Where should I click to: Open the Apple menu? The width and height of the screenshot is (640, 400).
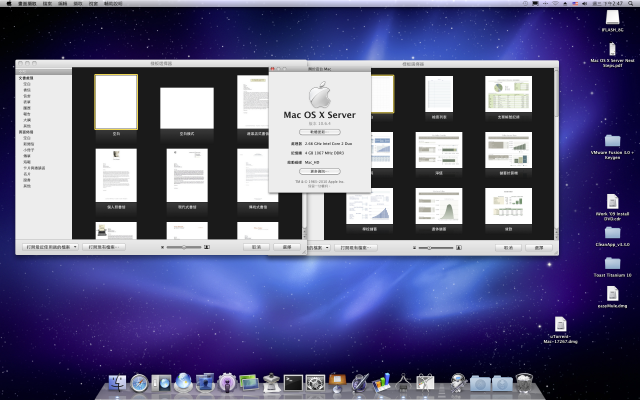click(9, 3)
